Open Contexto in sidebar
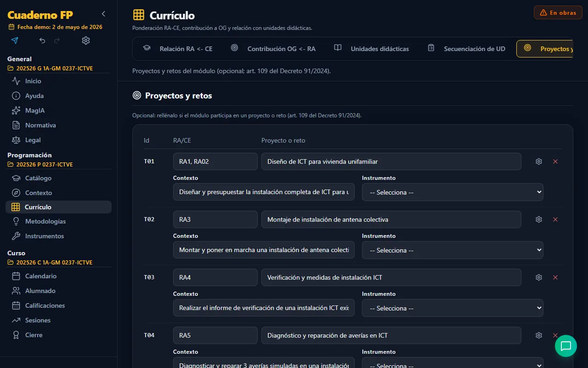This screenshot has height=368, width=588. tap(58, 193)
